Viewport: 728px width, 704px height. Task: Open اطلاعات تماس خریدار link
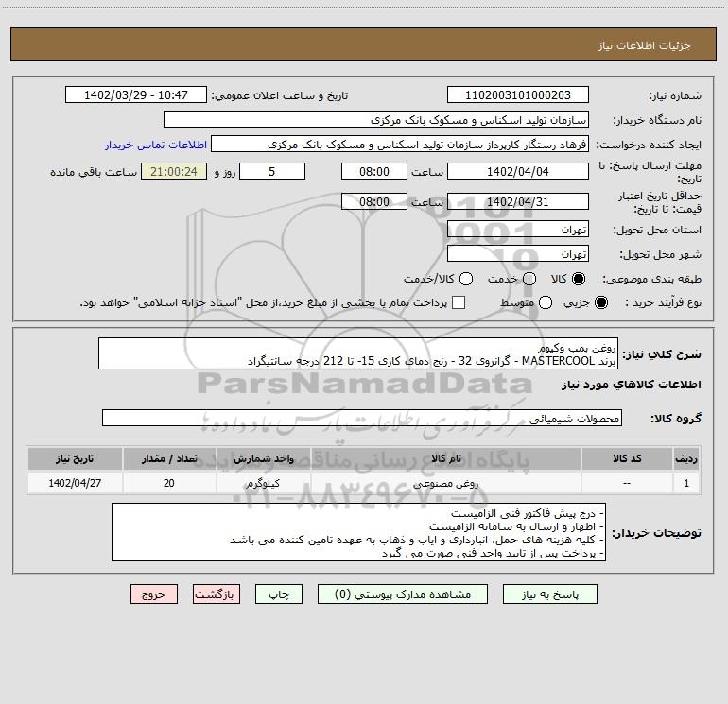click(156, 145)
